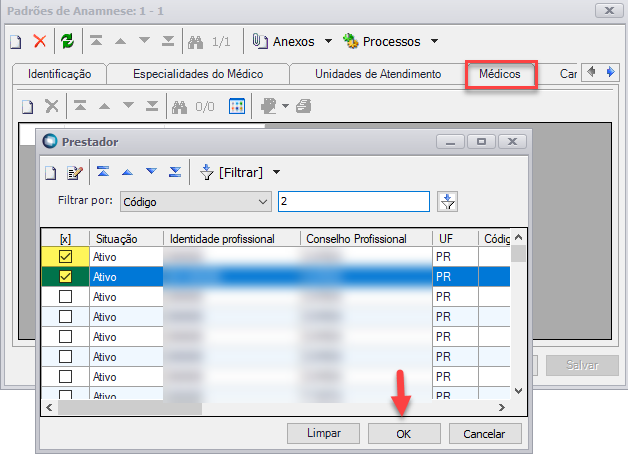Viewport: 628px width, 454px height.
Task: Go to next row in Médicos sub-toolbar
Action: click(128, 105)
